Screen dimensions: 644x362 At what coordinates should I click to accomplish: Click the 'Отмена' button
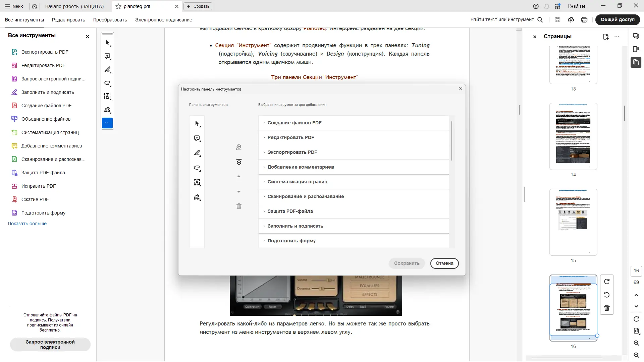click(x=444, y=263)
